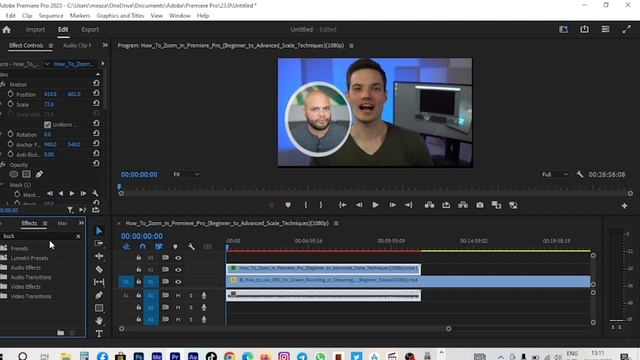Expand Video Effects folder

(4, 287)
